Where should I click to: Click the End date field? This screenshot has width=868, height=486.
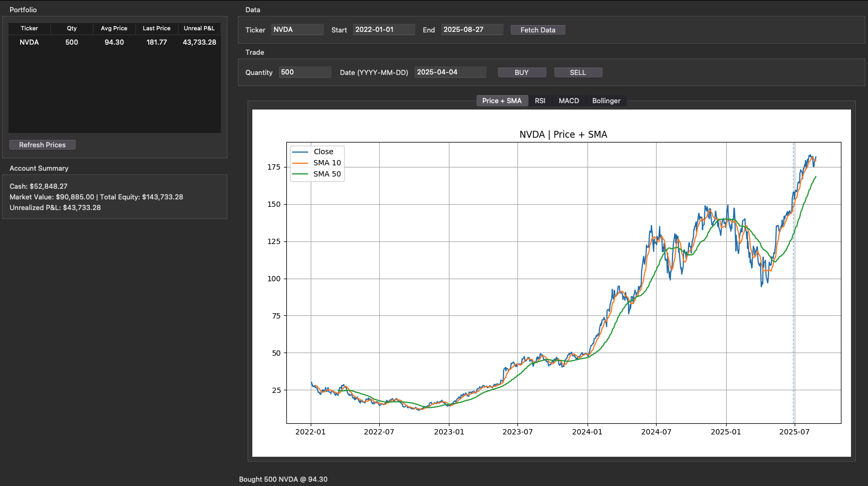tap(472, 29)
